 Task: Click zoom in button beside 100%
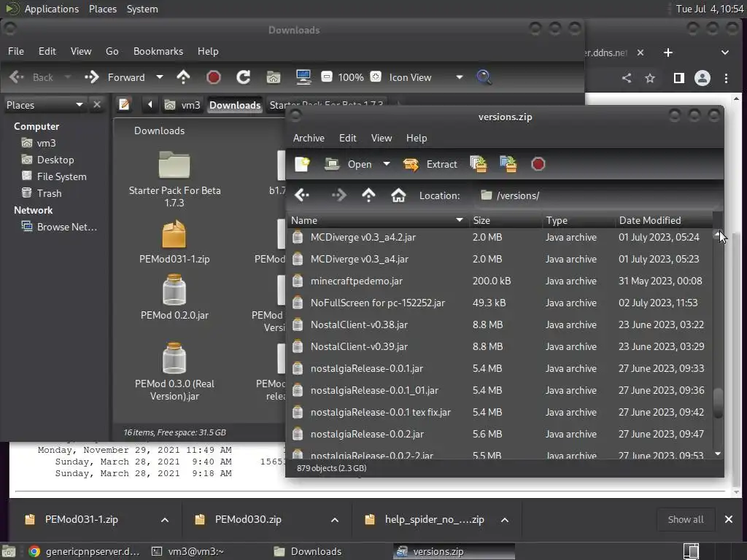pyautogui.click(x=376, y=77)
